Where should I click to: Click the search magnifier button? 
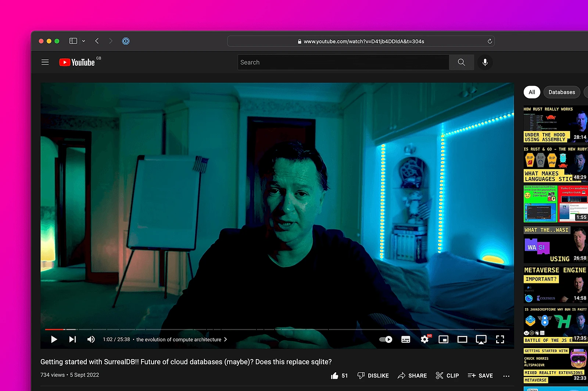tap(461, 62)
